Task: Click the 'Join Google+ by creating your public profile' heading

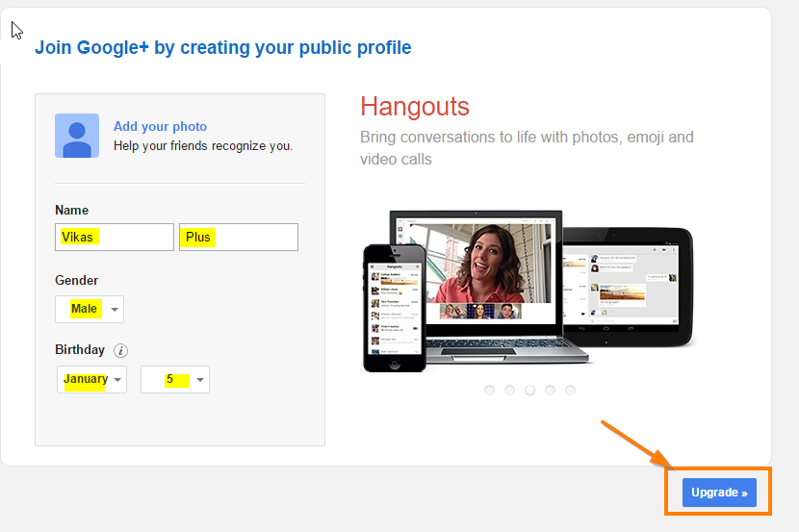Action: [x=223, y=47]
